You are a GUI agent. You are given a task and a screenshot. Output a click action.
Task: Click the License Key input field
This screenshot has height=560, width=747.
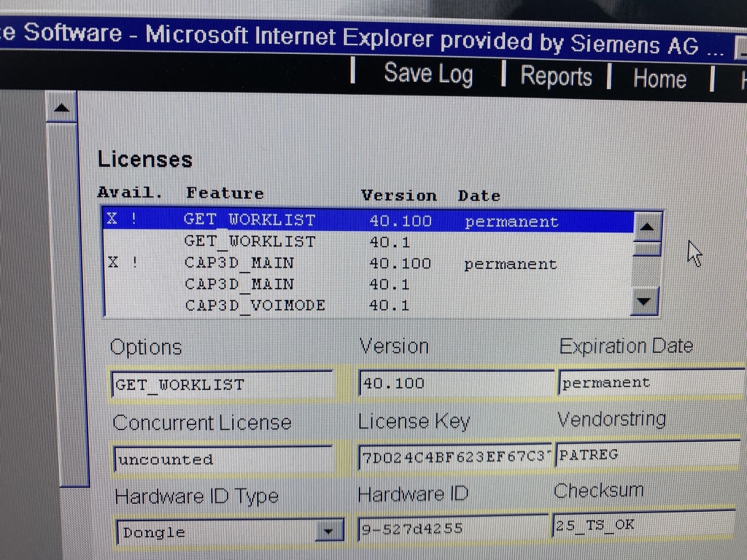click(455, 457)
